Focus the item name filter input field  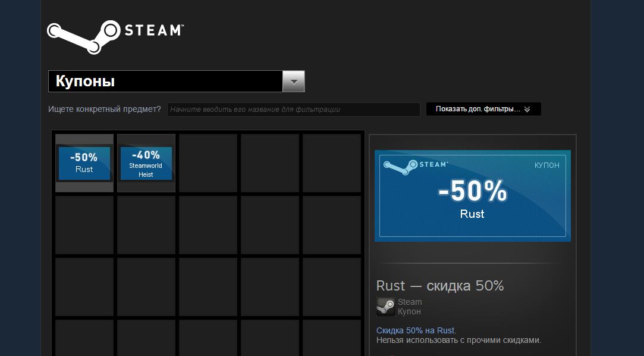293,110
